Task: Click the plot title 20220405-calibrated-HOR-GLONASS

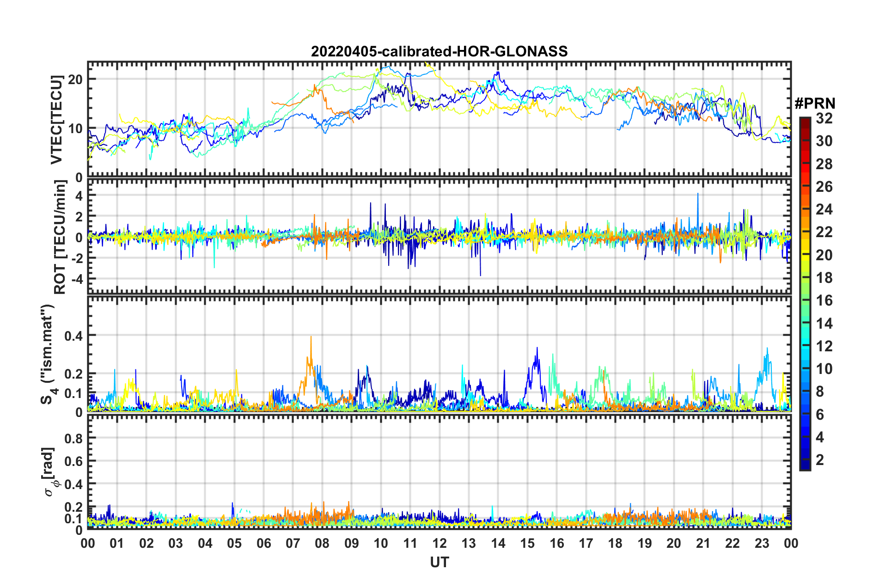Action: pos(439,51)
